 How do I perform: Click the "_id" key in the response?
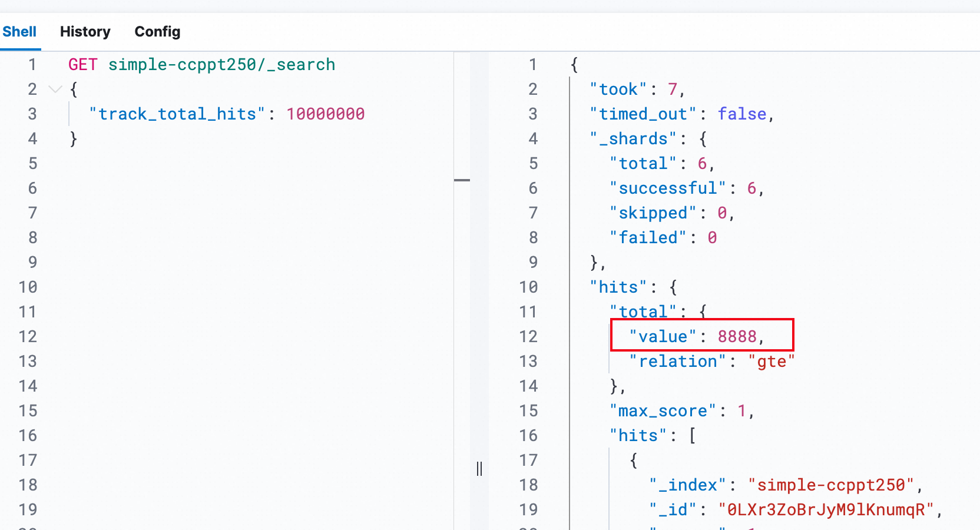click(x=673, y=510)
